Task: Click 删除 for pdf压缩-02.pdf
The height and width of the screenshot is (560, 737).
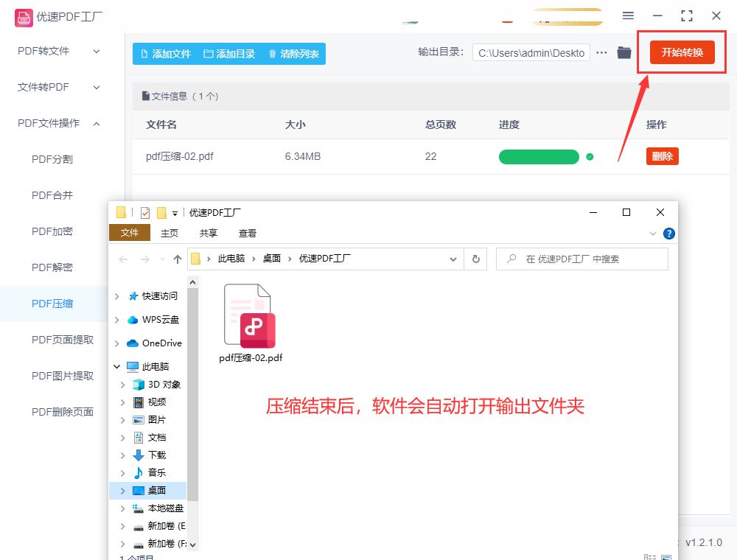Action: coord(663,156)
